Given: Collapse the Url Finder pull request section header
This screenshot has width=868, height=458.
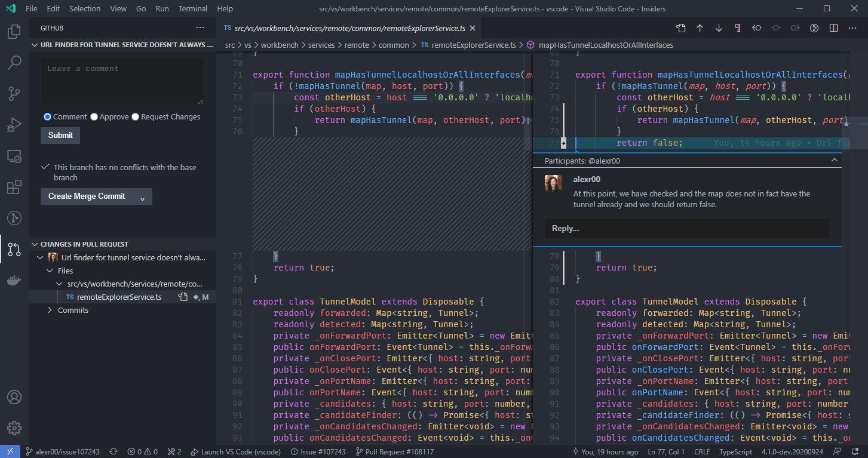Looking at the screenshot, I should coord(122,45).
